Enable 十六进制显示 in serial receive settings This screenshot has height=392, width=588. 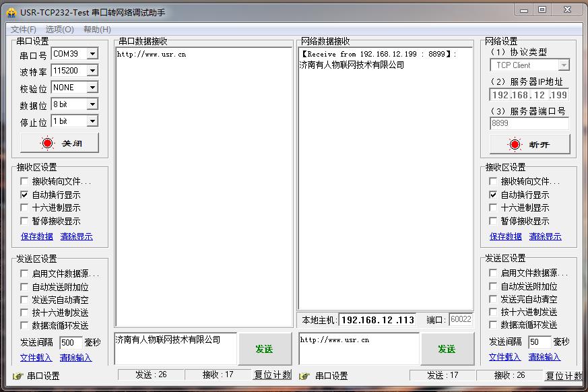pos(25,208)
